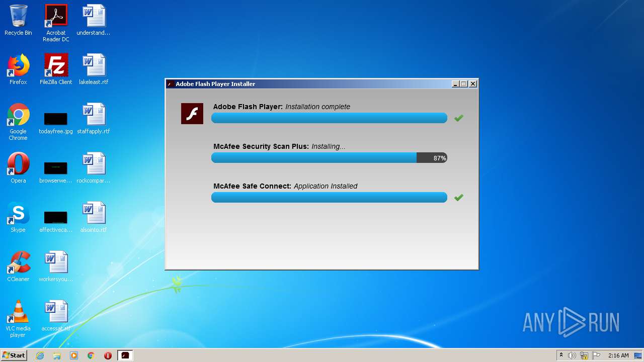Click the Adobe Flash Player progress bar

[329, 118]
